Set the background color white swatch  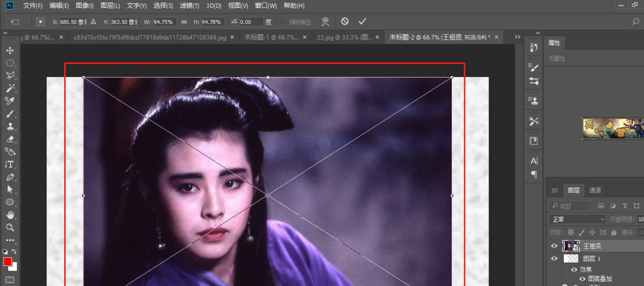tap(15, 268)
